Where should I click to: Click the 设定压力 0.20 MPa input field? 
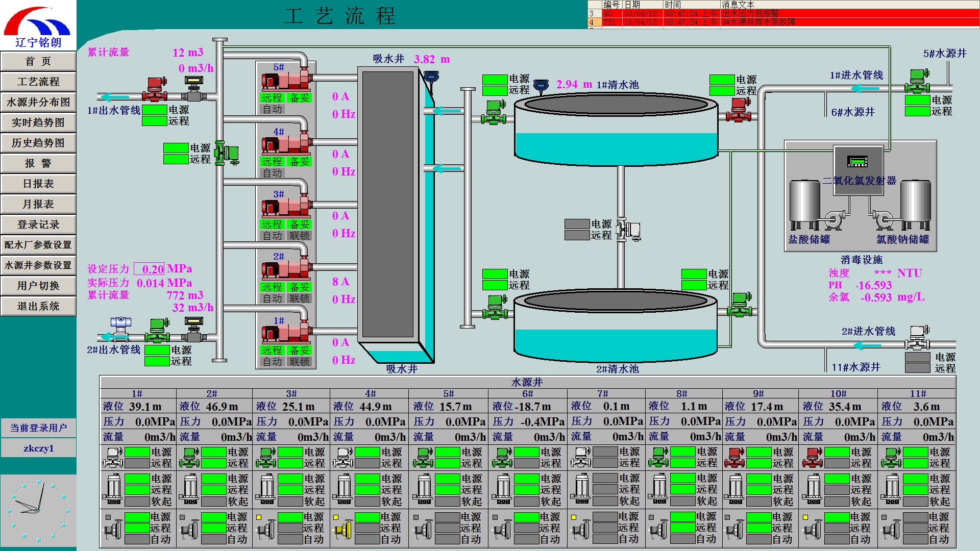(149, 269)
